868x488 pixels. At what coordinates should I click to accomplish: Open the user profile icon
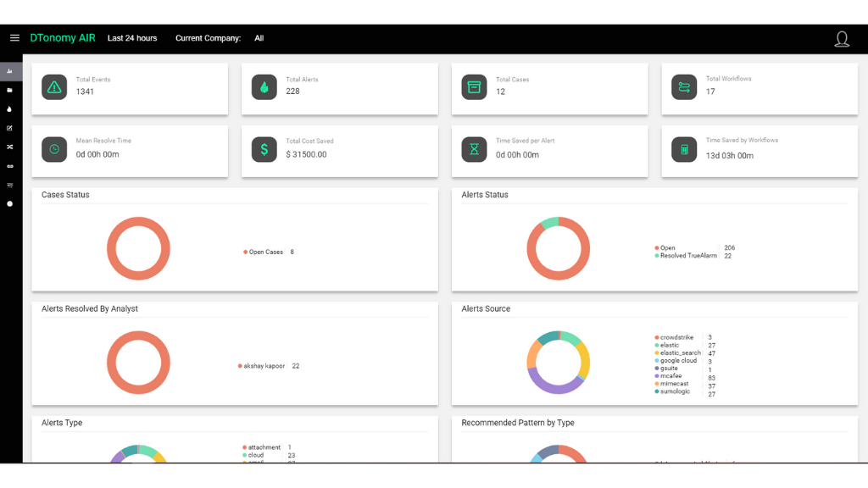(x=841, y=39)
